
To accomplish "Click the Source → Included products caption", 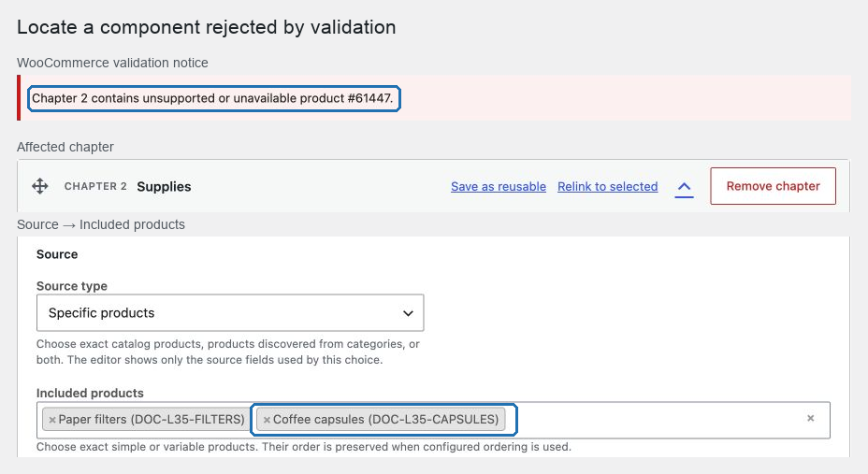I will pyautogui.click(x=101, y=224).
